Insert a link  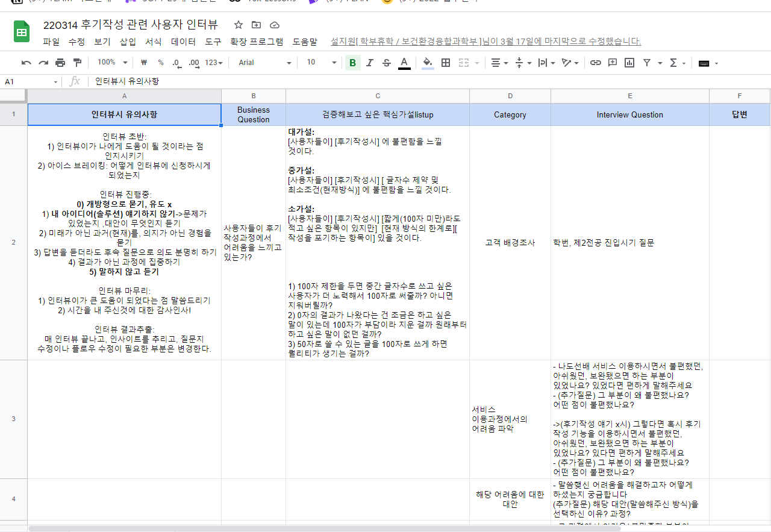[596, 63]
